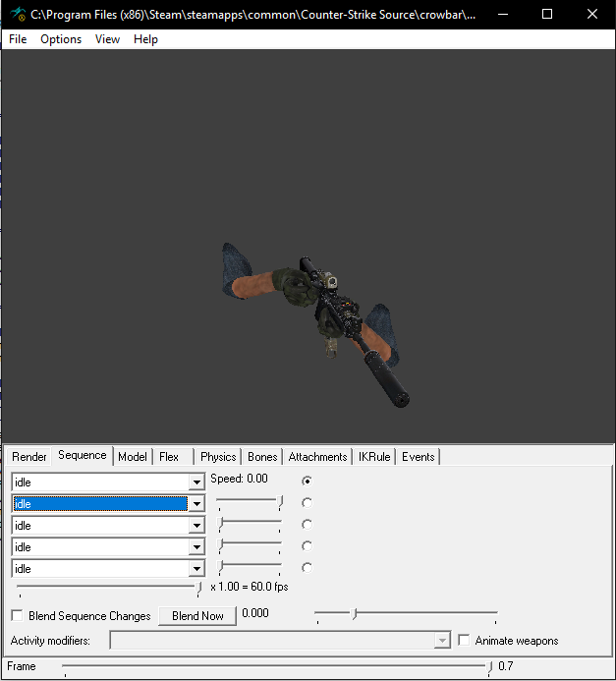Select the fifth sequence layer radio button

tap(307, 567)
